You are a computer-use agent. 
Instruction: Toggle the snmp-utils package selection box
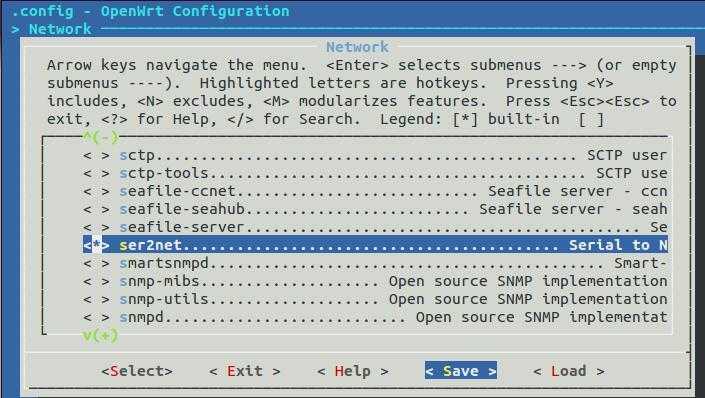pos(96,299)
